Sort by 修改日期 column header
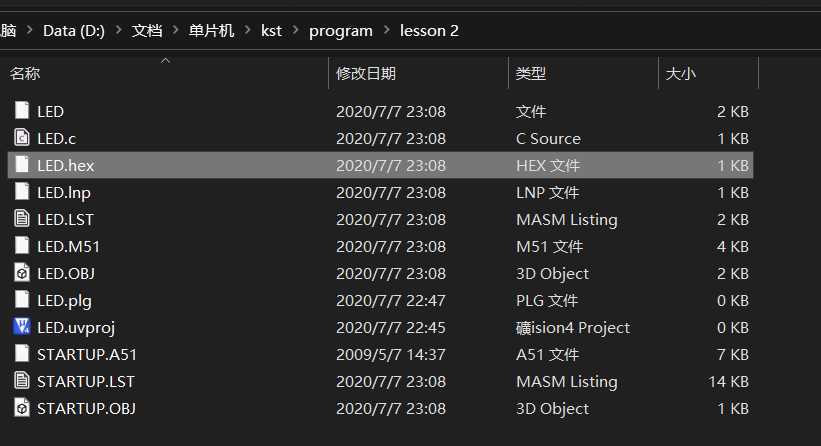 click(x=366, y=73)
